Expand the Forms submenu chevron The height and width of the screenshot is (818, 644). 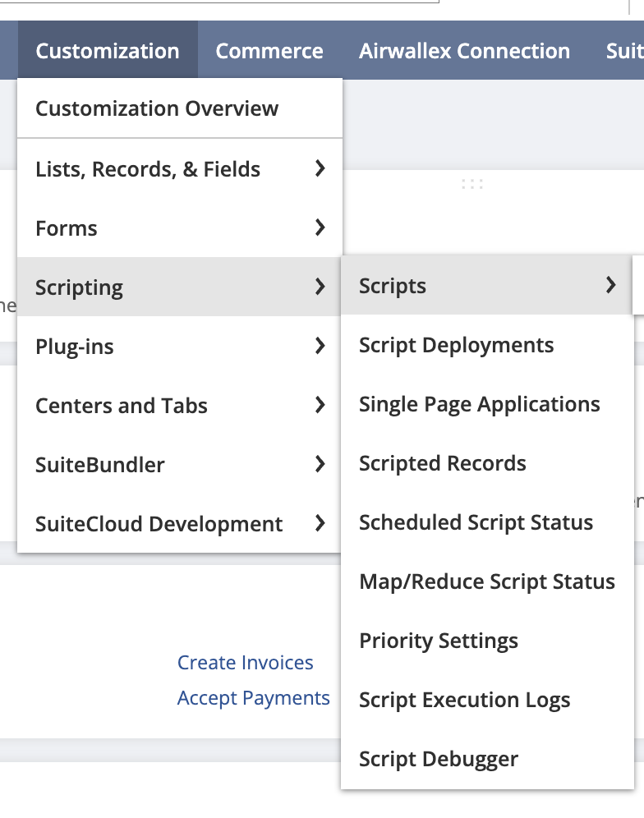(320, 227)
